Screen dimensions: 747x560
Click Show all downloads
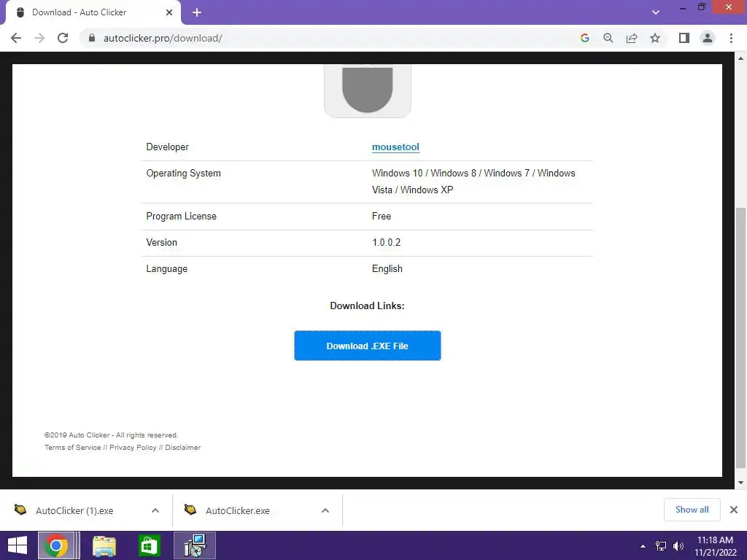pos(692,510)
